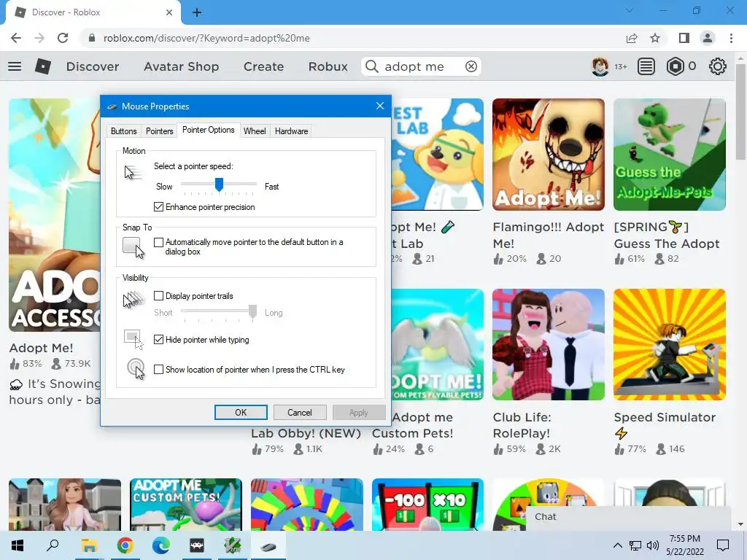Click the browser address bar URL
The image size is (747, 560).
(x=206, y=38)
